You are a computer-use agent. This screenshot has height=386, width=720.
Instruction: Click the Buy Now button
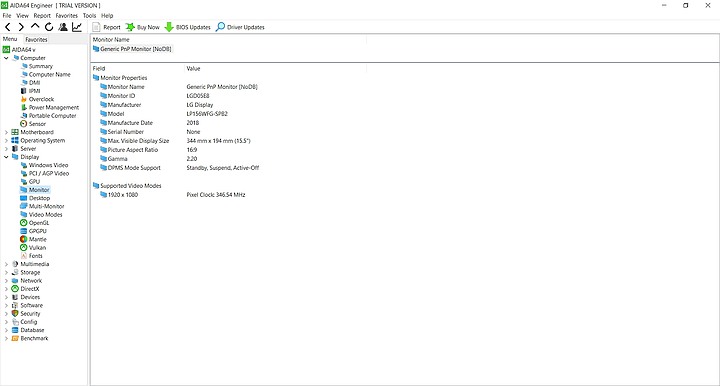tap(143, 27)
